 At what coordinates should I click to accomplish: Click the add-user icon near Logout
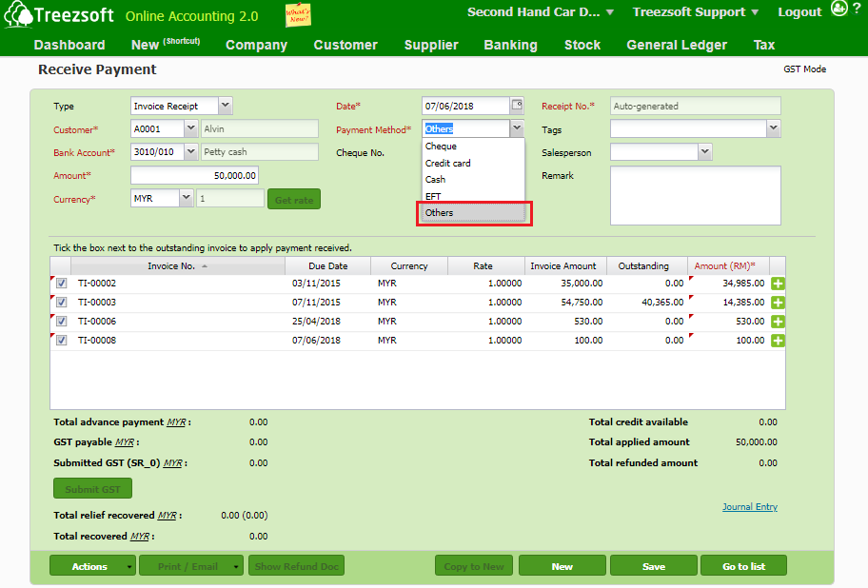839,9
